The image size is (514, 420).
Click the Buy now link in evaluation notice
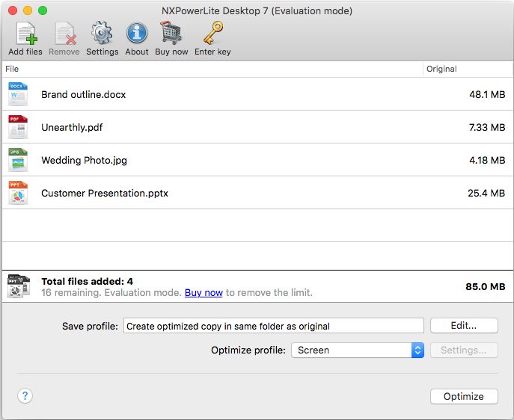point(204,292)
